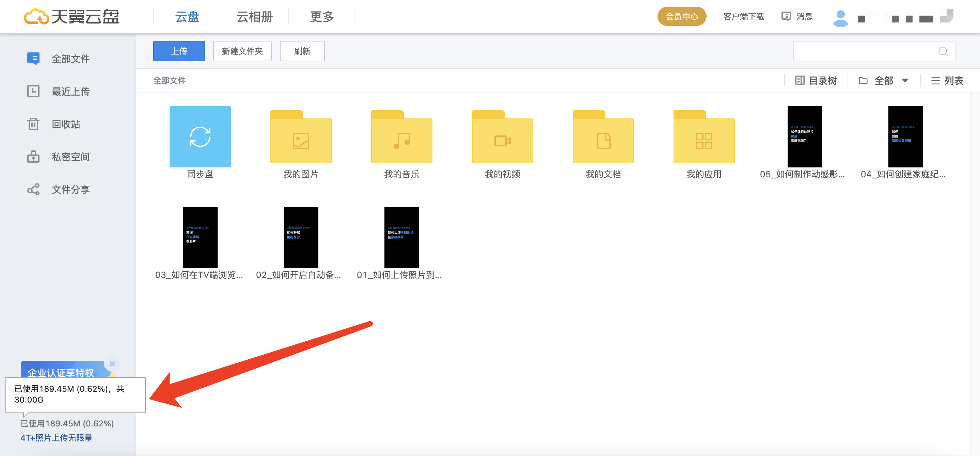Click the 刷新 refresh button
The image size is (980, 456).
(302, 51)
